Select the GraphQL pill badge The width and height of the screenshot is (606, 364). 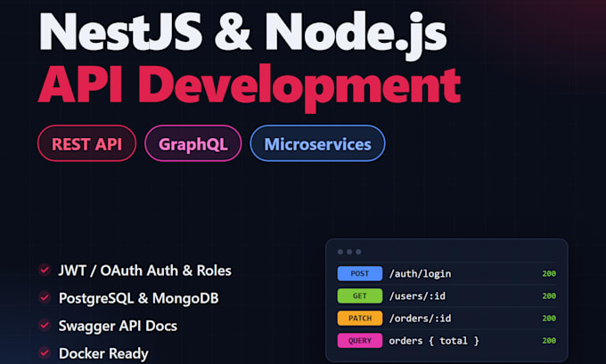point(193,143)
